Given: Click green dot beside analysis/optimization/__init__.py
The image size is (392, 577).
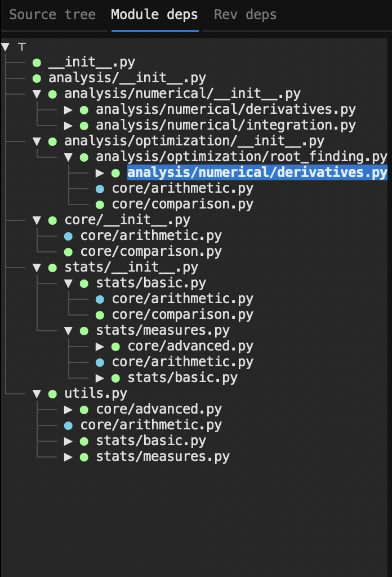Looking at the screenshot, I should (52, 141).
